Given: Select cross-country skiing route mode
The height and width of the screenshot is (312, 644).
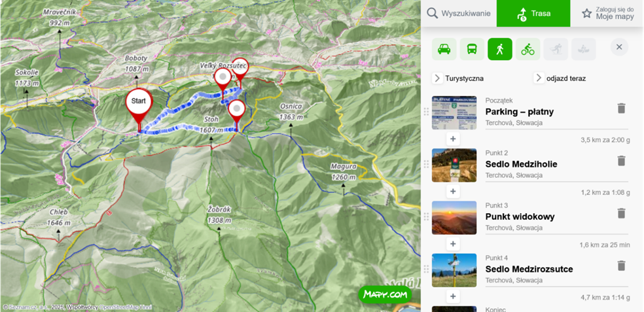Looking at the screenshot, I should [556, 49].
